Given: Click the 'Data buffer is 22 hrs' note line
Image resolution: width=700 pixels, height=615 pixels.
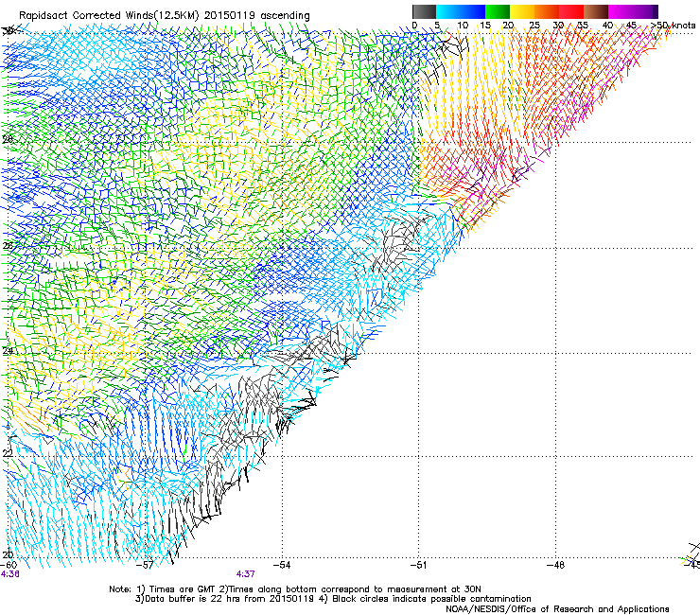Looking at the screenshot, I should [333, 599].
